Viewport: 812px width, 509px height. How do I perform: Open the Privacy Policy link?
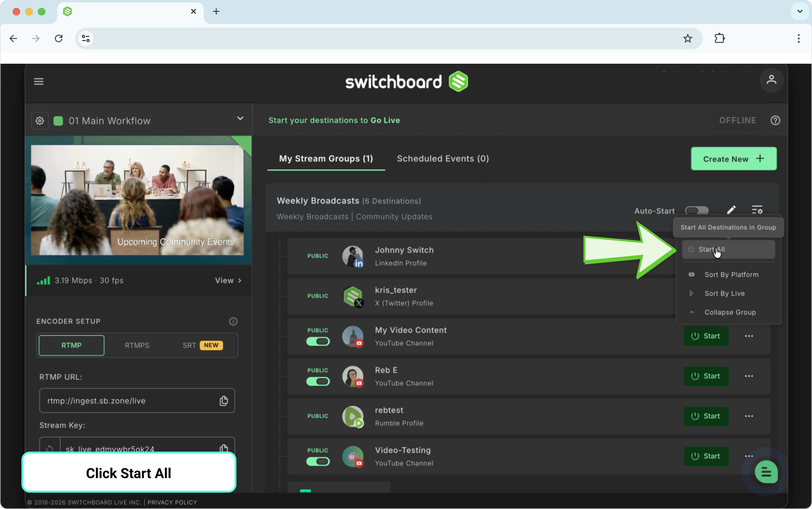tap(172, 502)
